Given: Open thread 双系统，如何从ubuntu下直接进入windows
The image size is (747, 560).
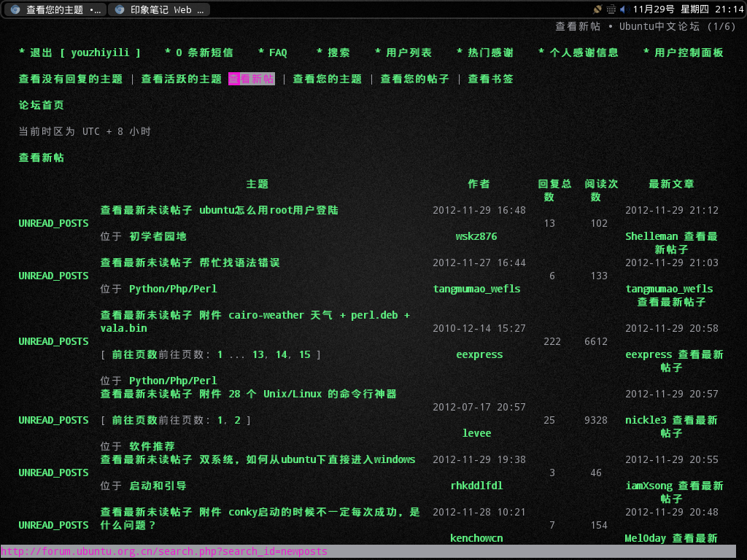Looking at the screenshot, I should coord(307,460).
